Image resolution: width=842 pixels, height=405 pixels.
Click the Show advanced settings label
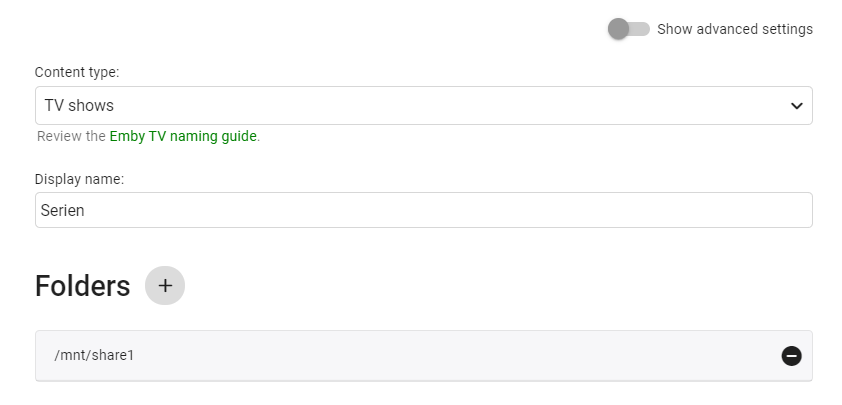pos(735,29)
